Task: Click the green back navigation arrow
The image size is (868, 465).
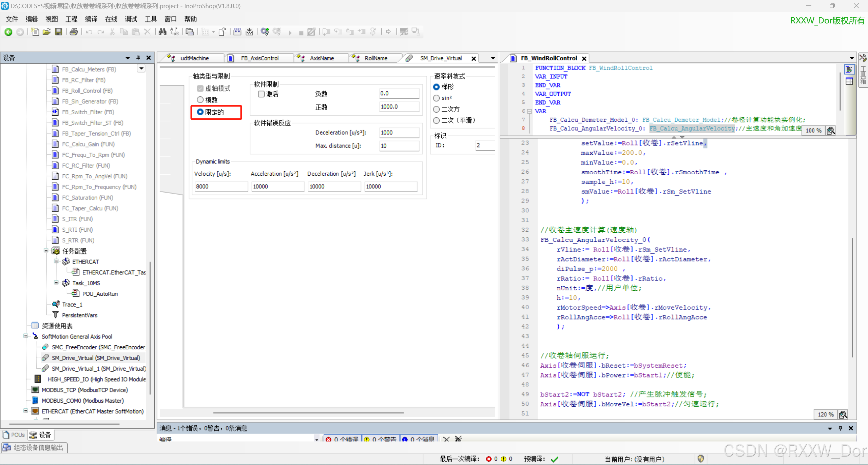Action: click(8, 32)
